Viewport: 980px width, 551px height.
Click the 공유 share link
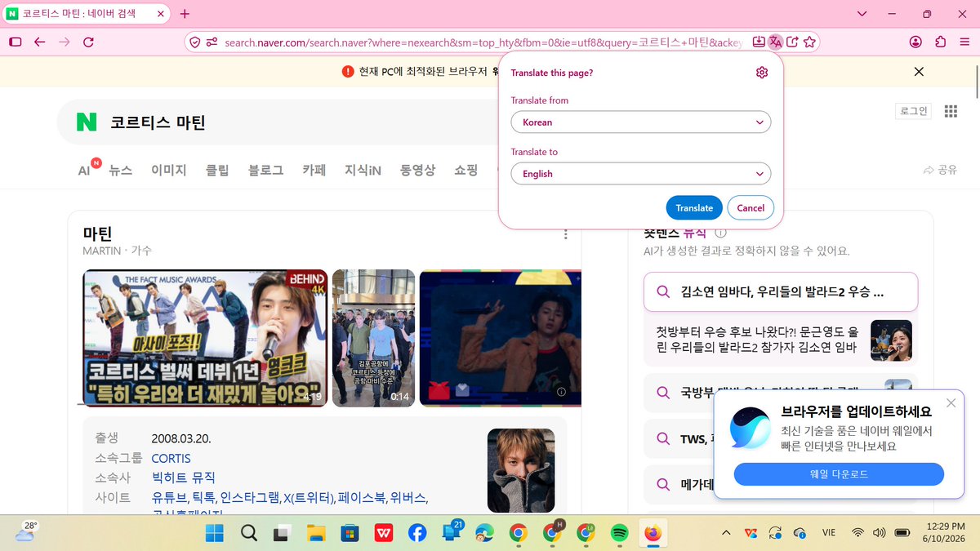[x=940, y=170]
